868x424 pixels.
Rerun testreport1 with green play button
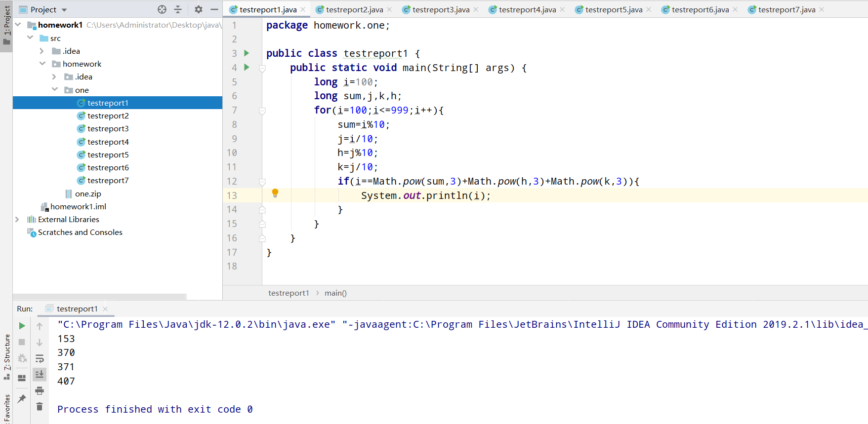click(22, 326)
